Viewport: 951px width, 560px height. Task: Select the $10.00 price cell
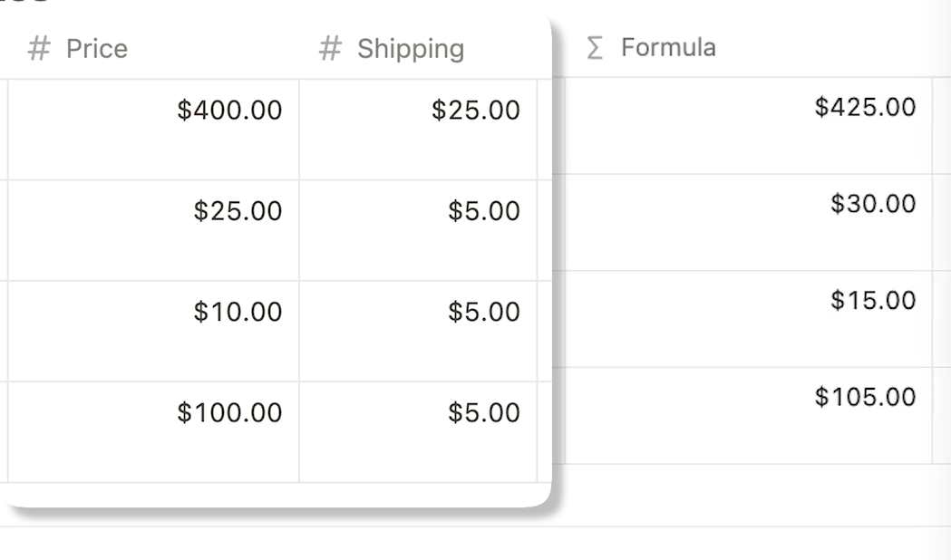pos(153,331)
